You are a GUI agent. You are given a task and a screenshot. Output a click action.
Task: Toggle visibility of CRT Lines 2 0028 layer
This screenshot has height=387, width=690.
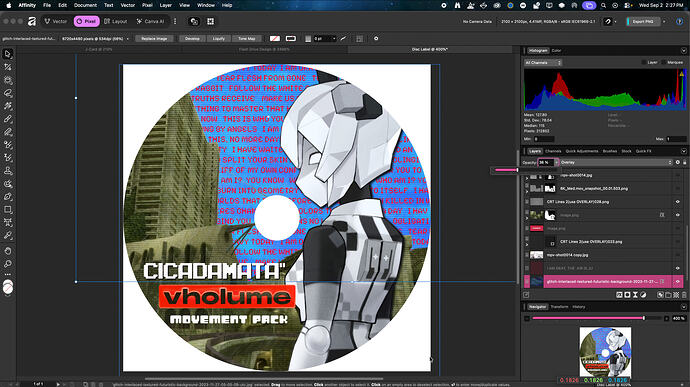(678, 202)
